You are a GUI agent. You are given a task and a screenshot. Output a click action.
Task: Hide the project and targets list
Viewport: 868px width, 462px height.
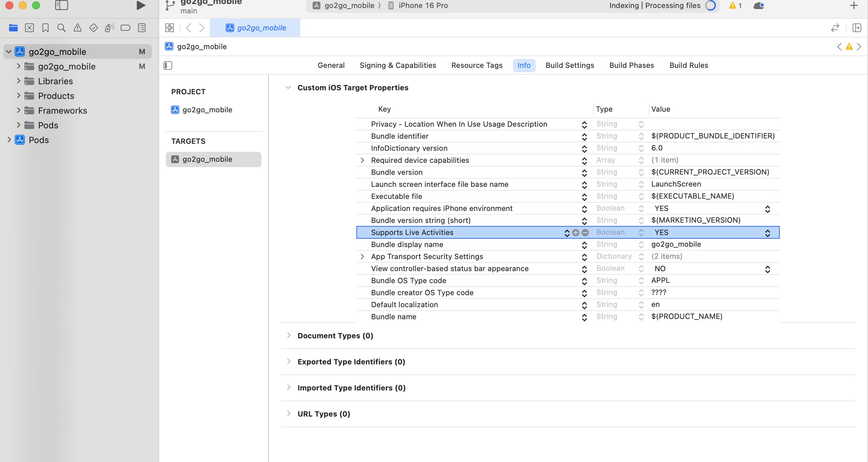(168, 66)
